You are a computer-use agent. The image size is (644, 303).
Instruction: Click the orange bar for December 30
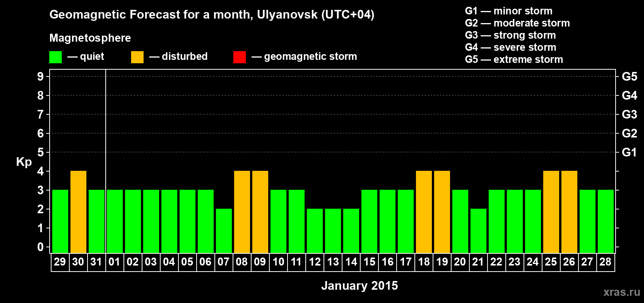click(x=78, y=212)
